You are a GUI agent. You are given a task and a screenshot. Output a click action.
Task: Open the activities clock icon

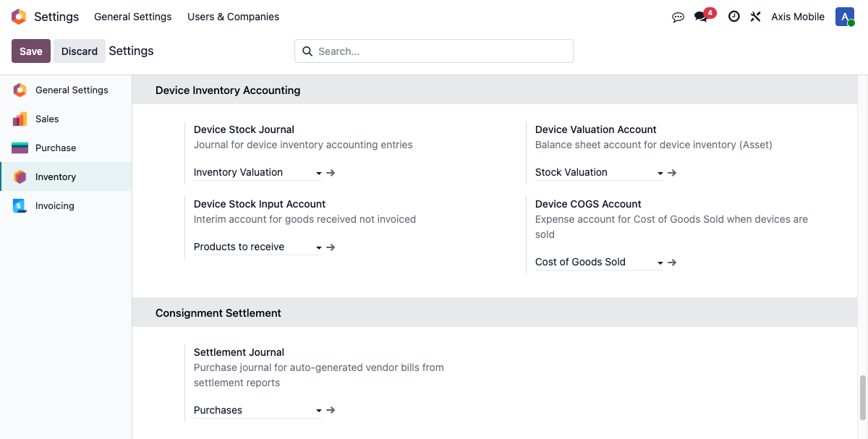[733, 17]
